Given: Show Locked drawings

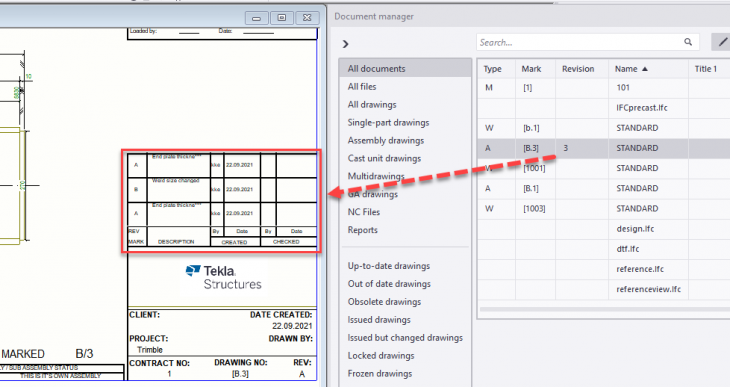Looking at the screenshot, I should point(381,355).
